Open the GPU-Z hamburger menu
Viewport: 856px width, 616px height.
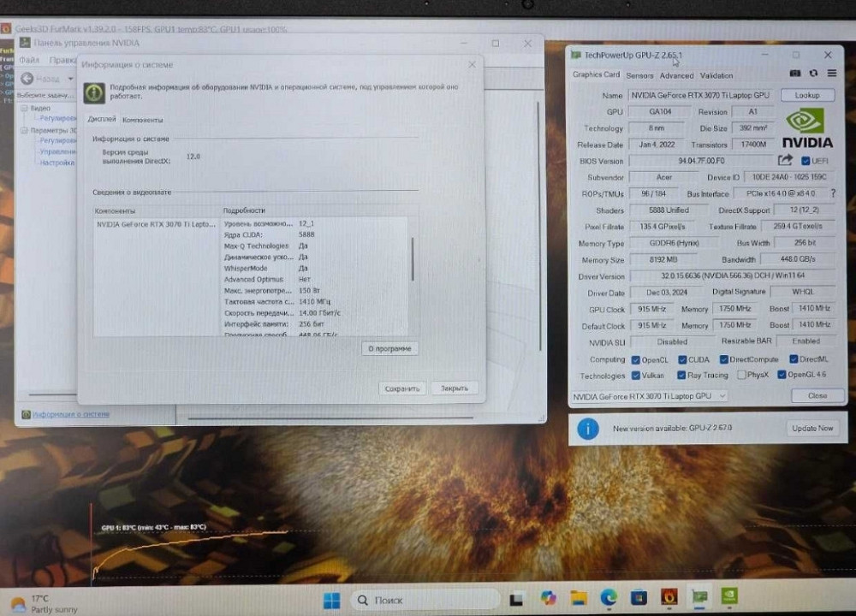click(x=831, y=74)
